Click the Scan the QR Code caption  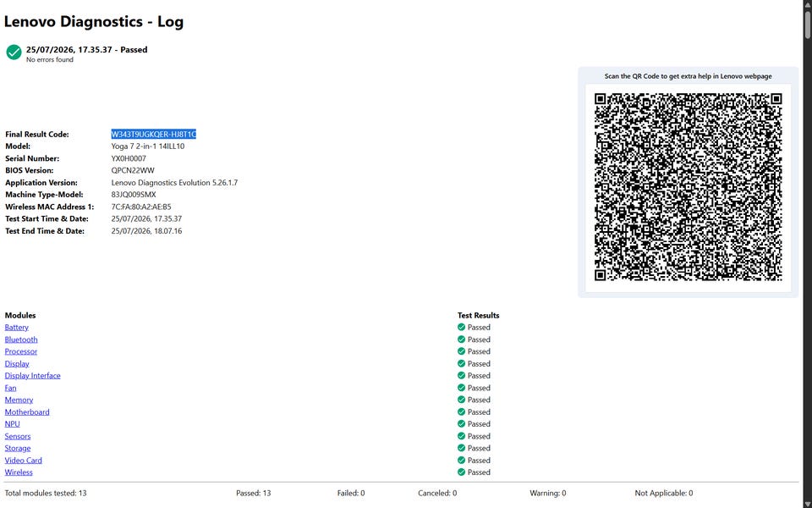688,76
